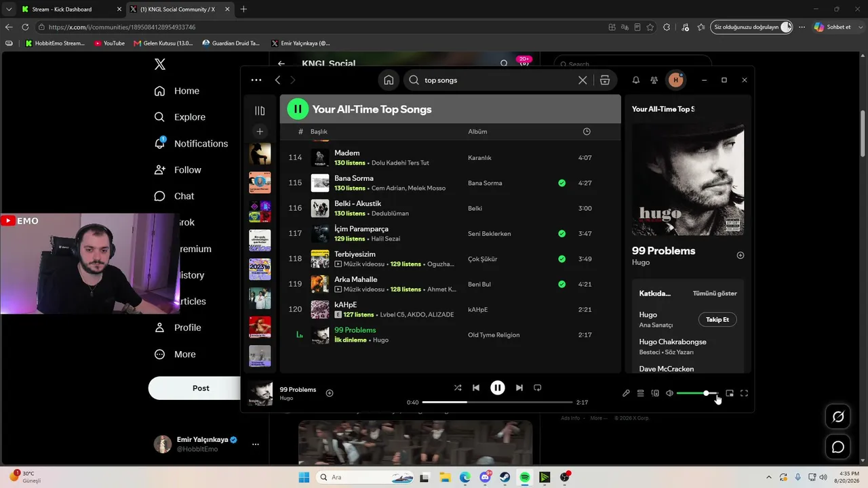Open Explore in X sidebar
The image size is (868, 488).
tap(180, 117)
